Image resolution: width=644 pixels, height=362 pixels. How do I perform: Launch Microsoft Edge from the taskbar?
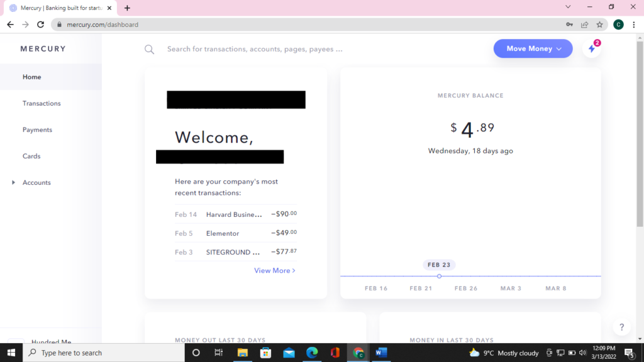pyautogui.click(x=312, y=353)
